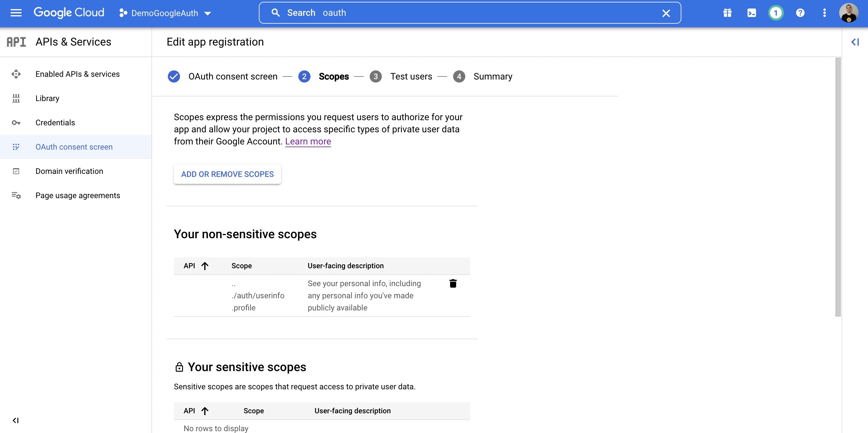Click the gift/free trial icon in toolbar

[x=727, y=13]
